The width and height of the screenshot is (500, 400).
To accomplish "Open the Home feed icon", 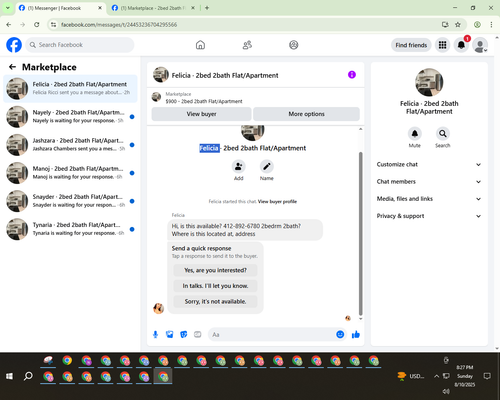I will pyautogui.click(x=200, y=45).
